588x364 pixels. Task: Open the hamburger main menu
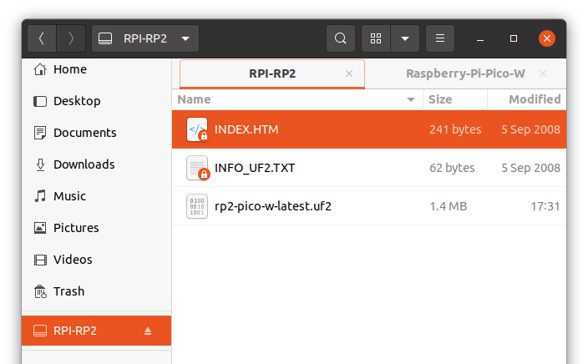coord(440,38)
